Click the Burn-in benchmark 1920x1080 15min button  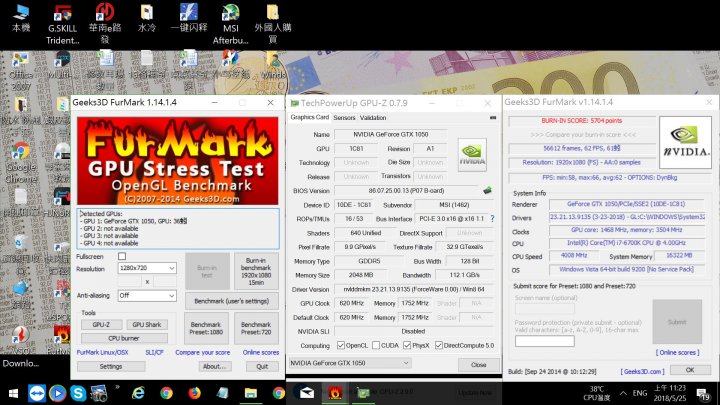256,271
